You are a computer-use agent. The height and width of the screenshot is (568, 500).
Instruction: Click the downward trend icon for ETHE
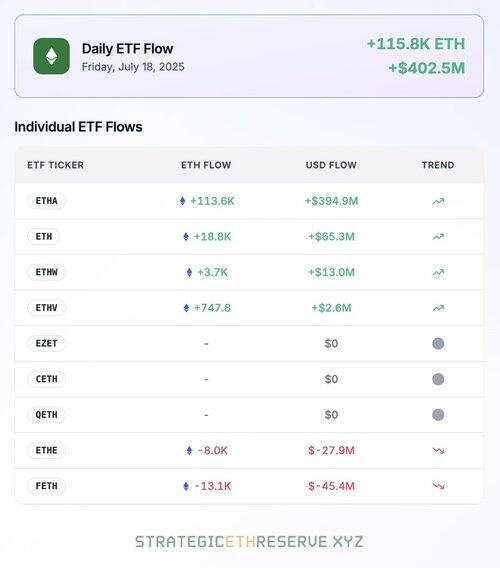pyautogui.click(x=438, y=451)
